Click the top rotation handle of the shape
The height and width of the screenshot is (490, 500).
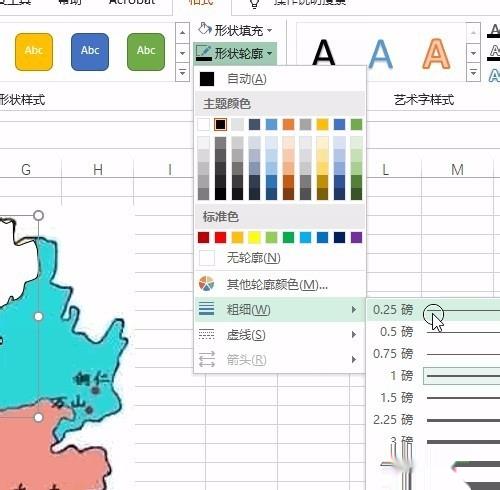[x=38, y=216]
